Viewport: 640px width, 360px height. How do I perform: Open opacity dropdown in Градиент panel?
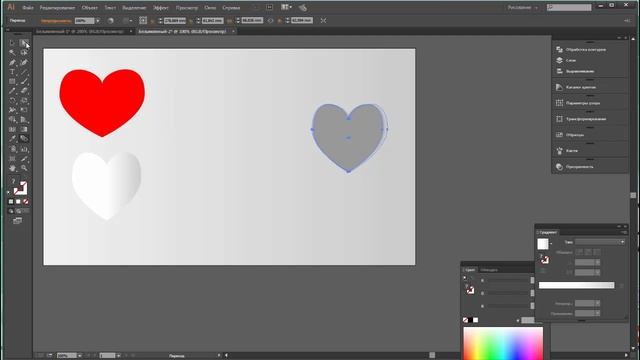click(x=598, y=303)
